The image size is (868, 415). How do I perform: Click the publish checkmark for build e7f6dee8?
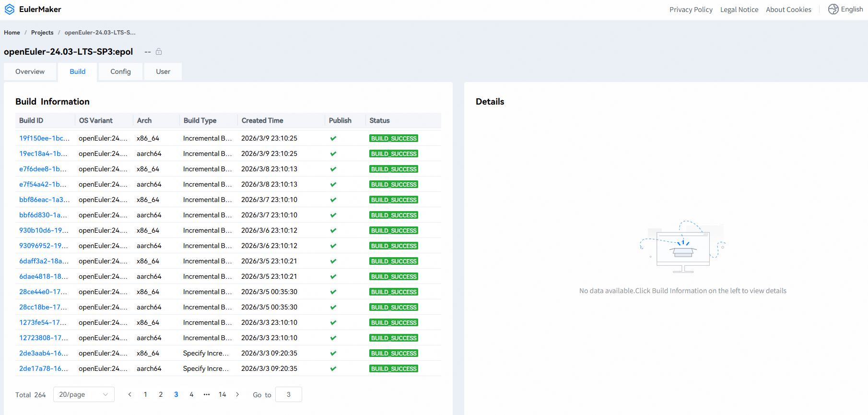click(x=333, y=169)
